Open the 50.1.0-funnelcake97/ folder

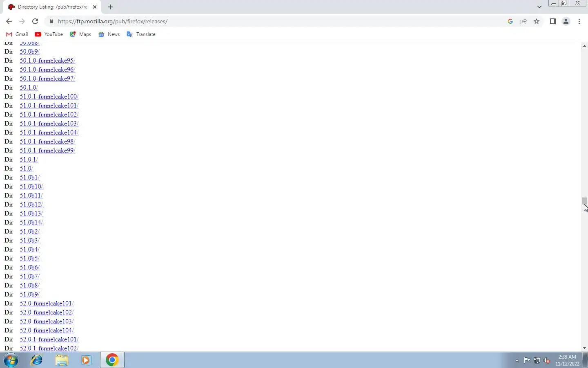click(x=48, y=79)
